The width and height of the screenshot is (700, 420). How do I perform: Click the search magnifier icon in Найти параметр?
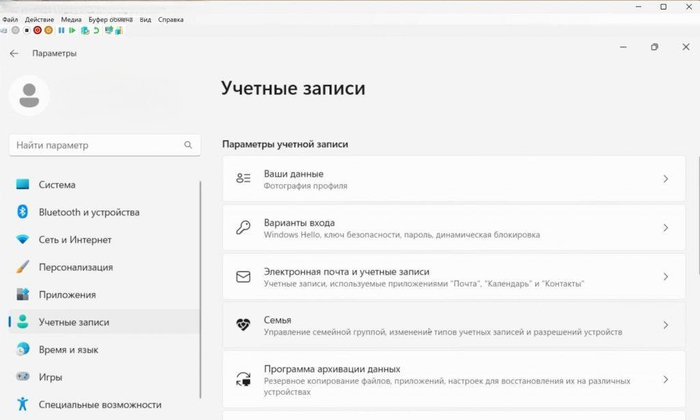[188, 145]
